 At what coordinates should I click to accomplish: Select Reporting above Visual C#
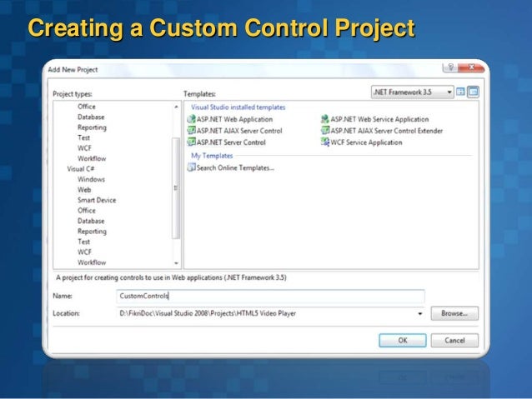pyautogui.click(x=92, y=127)
